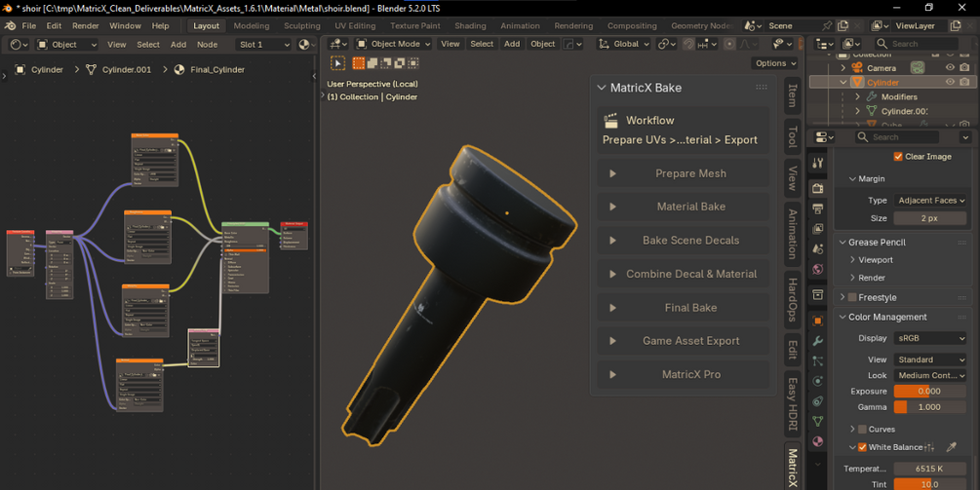Toggle the snapping magnet icon

(x=688, y=44)
